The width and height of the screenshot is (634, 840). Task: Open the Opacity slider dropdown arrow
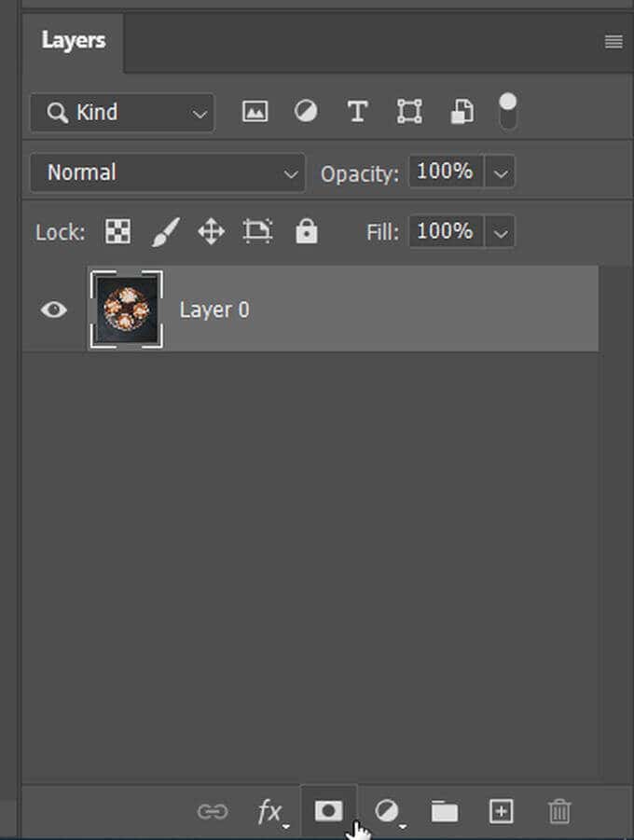tap(500, 172)
